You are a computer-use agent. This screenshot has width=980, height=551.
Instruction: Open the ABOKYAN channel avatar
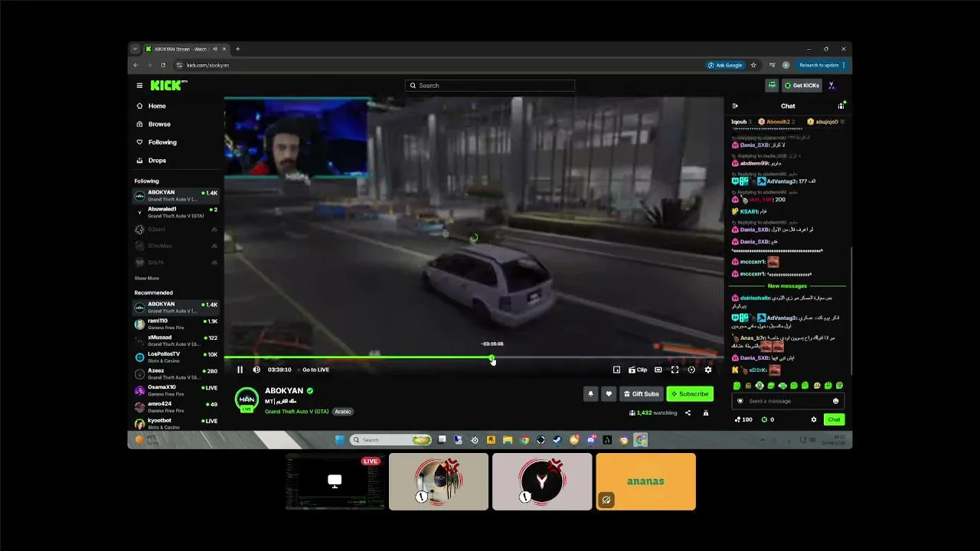pos(247,399)
